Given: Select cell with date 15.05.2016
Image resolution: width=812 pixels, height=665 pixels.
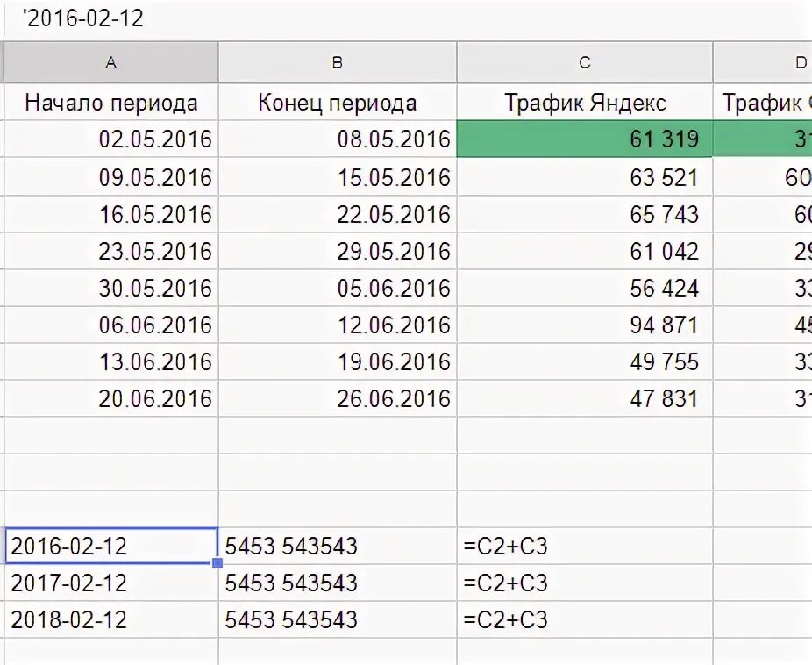Looking at the screenshot, I should 337,176.
